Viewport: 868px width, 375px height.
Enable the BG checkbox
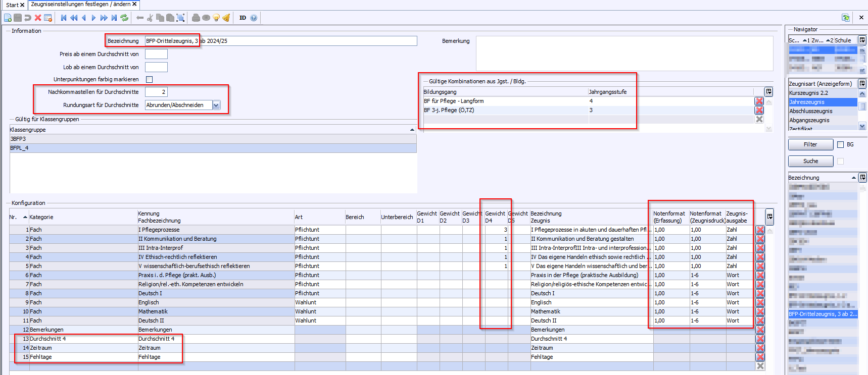click(x=840, y=145)
